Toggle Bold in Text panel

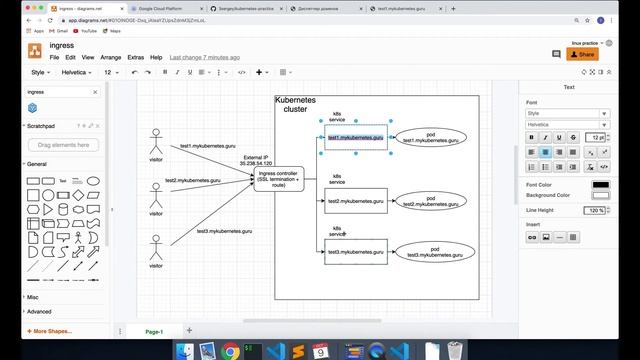pos(531,138)
